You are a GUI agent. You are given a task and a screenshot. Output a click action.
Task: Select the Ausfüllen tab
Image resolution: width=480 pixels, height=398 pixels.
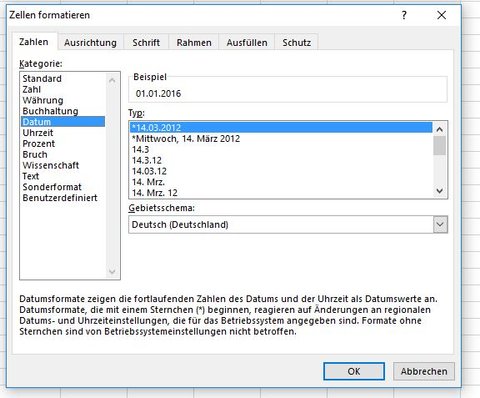[247, 43]
